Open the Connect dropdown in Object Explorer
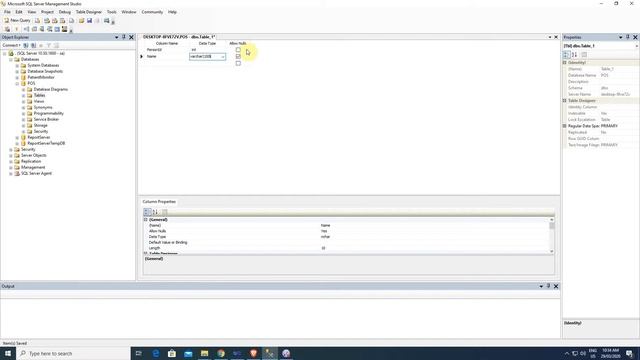 11,45
